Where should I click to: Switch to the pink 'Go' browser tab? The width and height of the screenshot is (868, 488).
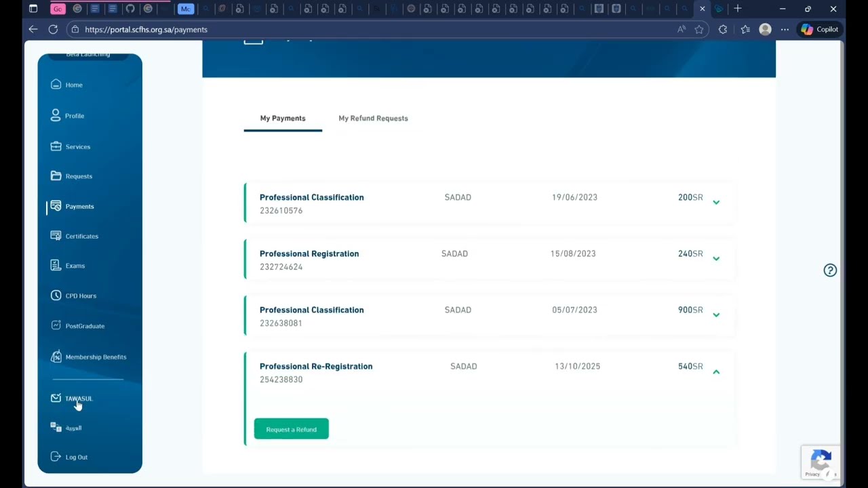pos(58,9)
